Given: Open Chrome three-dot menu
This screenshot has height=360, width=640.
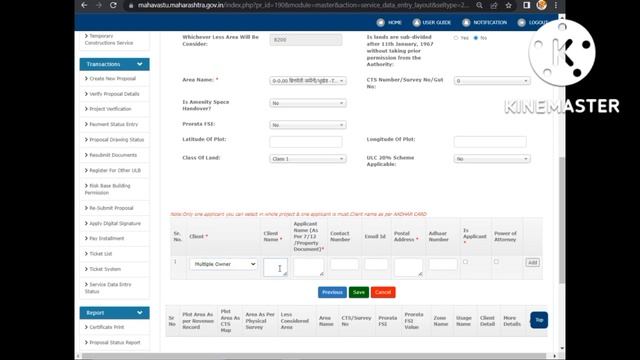Looking at the screenshot, I should tap(556, 5).
